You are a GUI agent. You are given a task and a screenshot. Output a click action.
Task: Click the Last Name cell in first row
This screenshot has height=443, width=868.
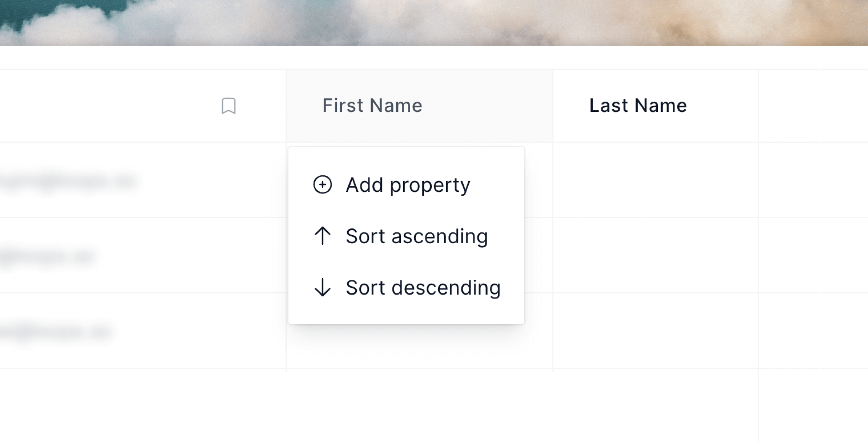[656, 180]
